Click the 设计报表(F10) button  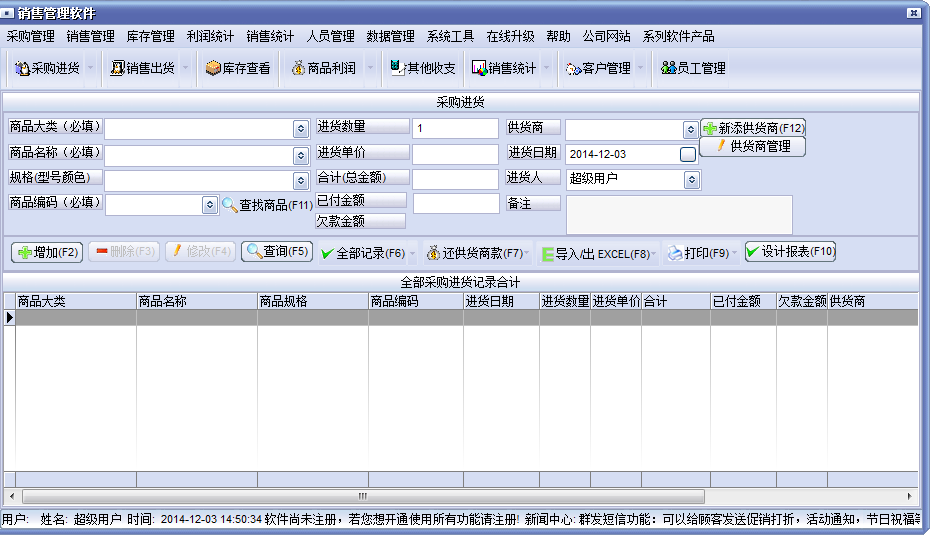click(x=789, y=252)
